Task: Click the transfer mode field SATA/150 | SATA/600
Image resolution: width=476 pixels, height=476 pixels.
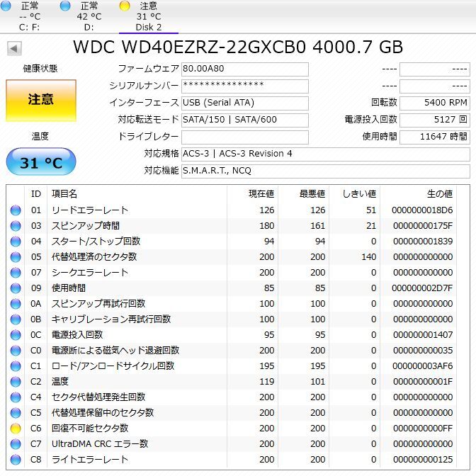Action: [245, 120]
